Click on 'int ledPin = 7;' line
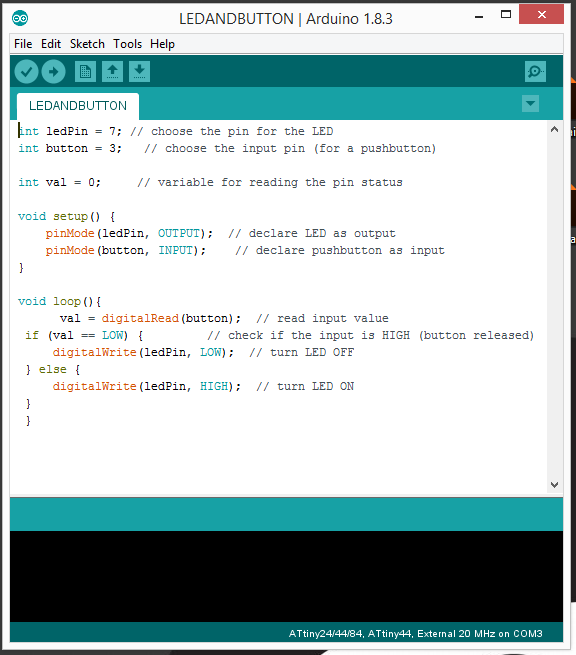The height and width of the screenshot is (655, 576). tap(175, 132)
